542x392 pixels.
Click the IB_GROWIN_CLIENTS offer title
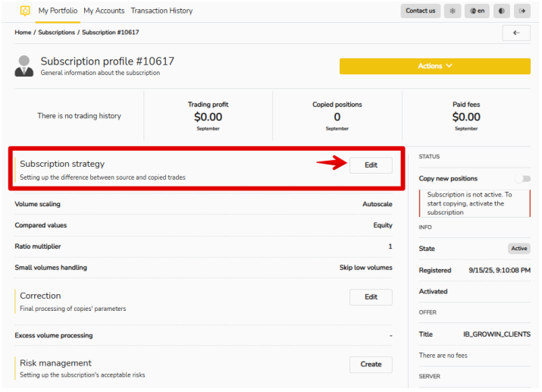point(497,334)
